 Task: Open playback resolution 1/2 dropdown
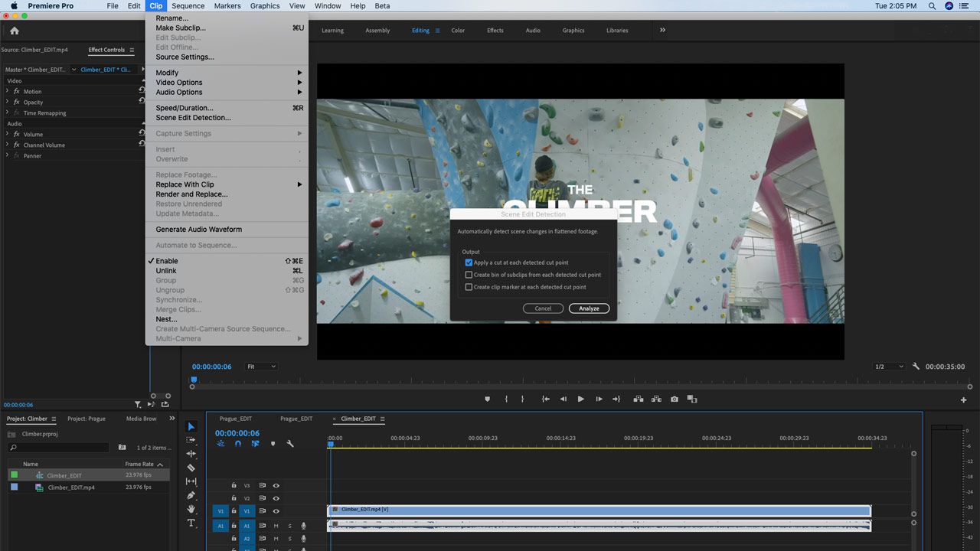[889, 367]
